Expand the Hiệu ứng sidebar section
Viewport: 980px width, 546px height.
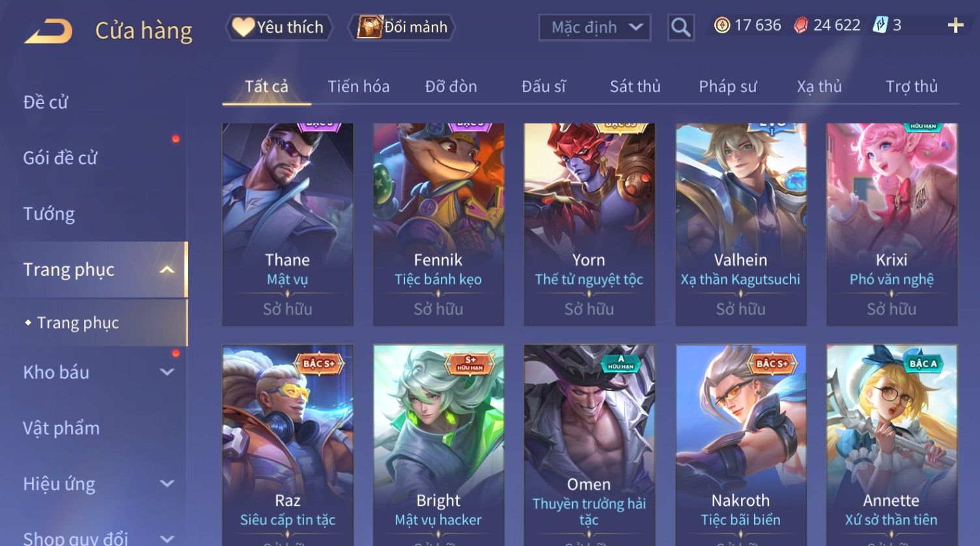coord(167,484)
